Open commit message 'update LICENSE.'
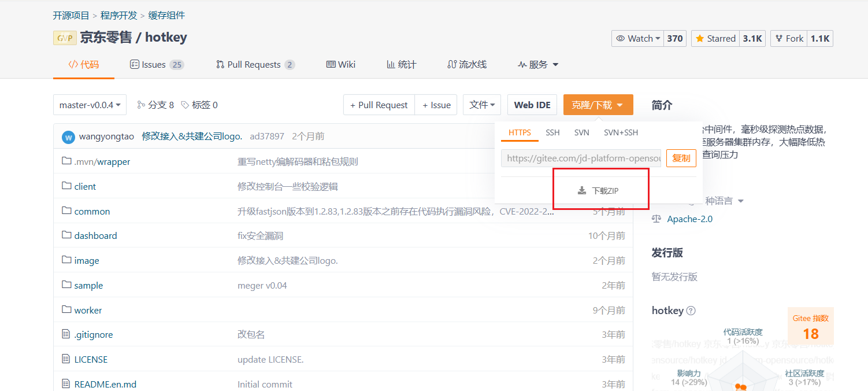 (270, 359)
